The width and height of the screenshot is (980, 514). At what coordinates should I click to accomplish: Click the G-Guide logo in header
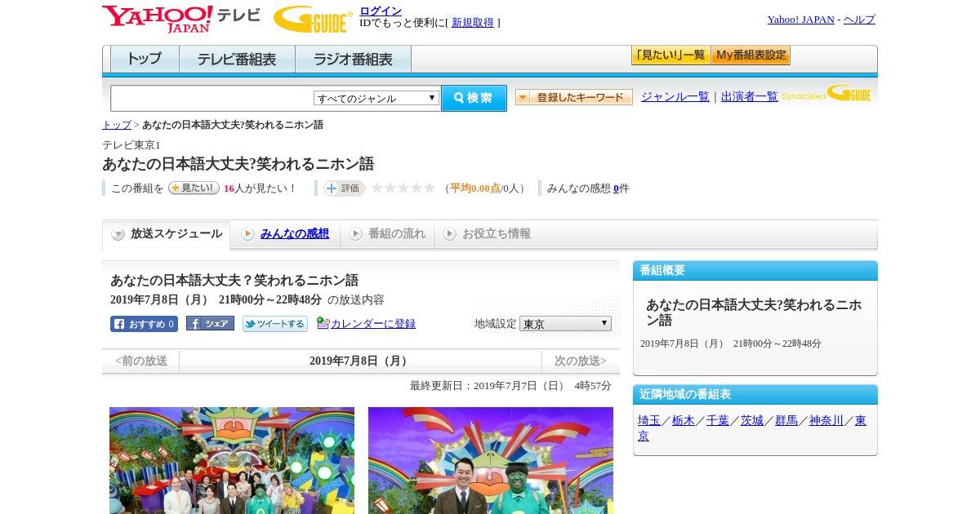pyautogui.click(x=313, y=19)
